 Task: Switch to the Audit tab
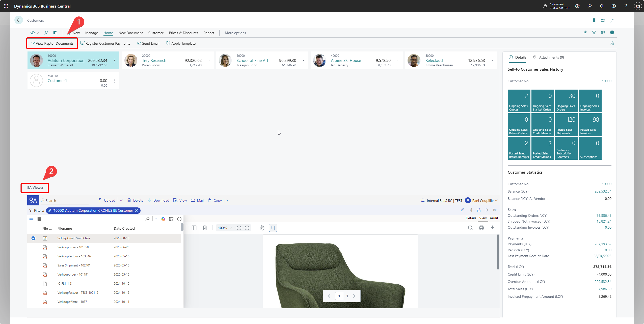click(494, 218)
